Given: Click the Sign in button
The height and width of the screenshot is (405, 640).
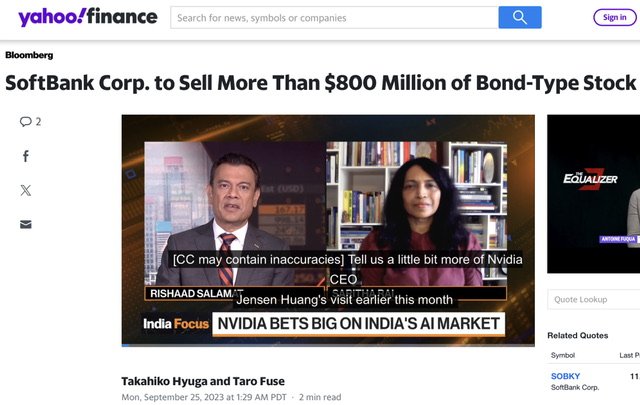Looking at the screenshot, I should coord(614,18).
